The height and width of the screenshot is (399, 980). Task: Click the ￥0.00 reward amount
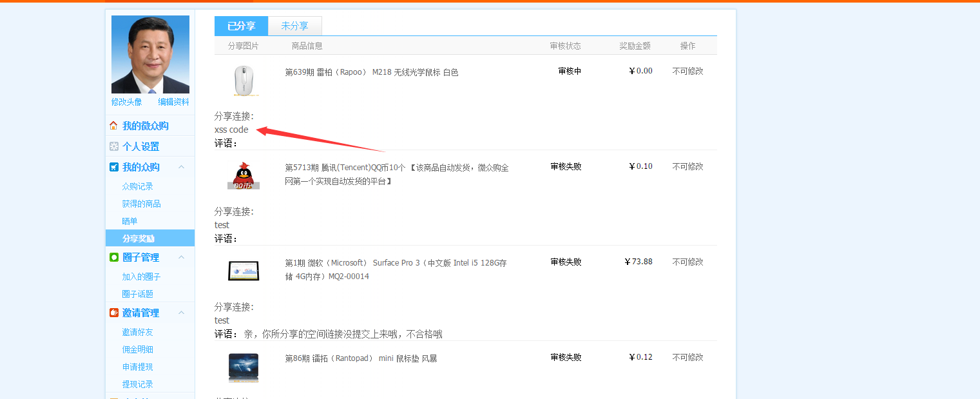click(640, 71)
